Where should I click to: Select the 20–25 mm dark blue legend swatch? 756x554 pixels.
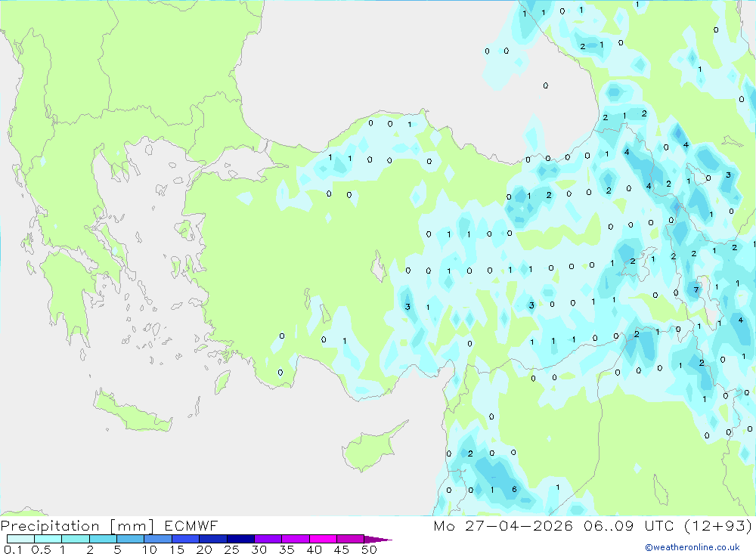[212, 539]
